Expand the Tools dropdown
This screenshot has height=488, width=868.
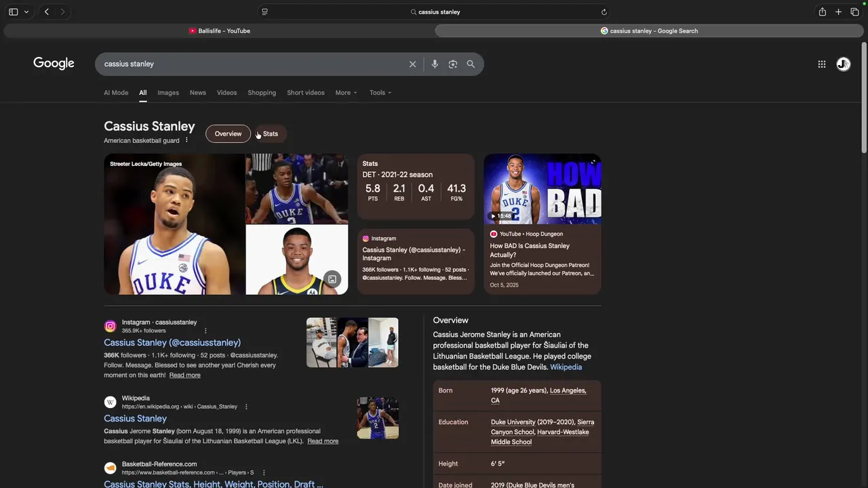pyautogui.click(x=380, y=93)
